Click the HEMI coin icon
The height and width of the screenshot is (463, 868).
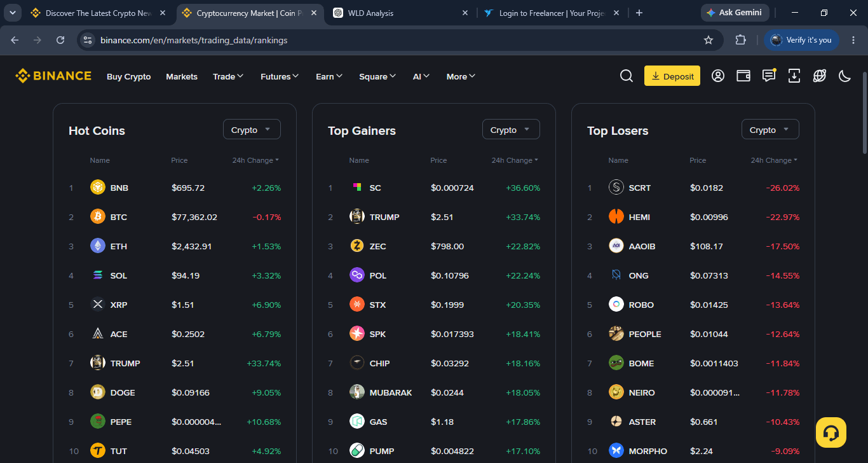616,217
